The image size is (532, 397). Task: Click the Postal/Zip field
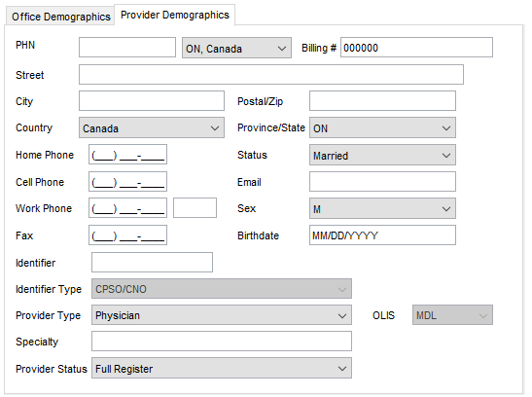382,100
